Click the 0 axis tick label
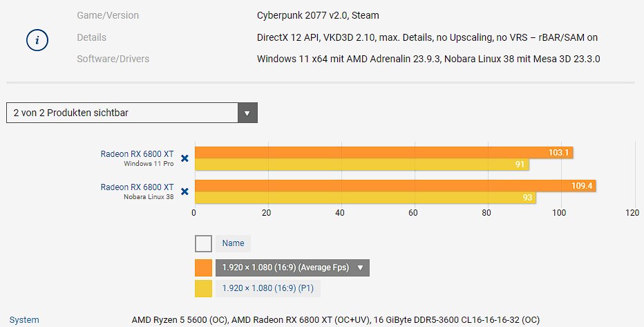 pyautogui.click(x=194, y=213)
